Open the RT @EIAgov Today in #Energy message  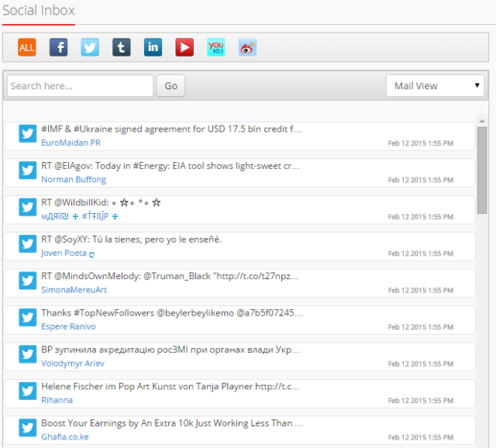170,166
